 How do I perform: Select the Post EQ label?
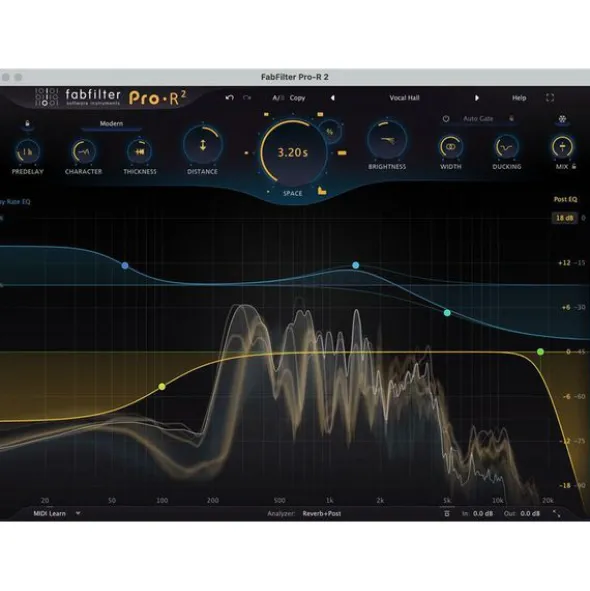click(565, 199)
